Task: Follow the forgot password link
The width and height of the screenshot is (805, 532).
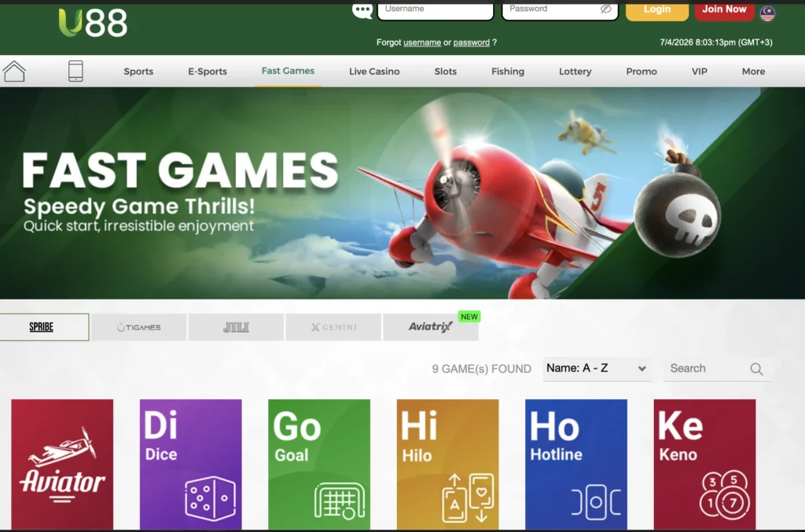Action: pyautogui.click(x=472, y=42)
